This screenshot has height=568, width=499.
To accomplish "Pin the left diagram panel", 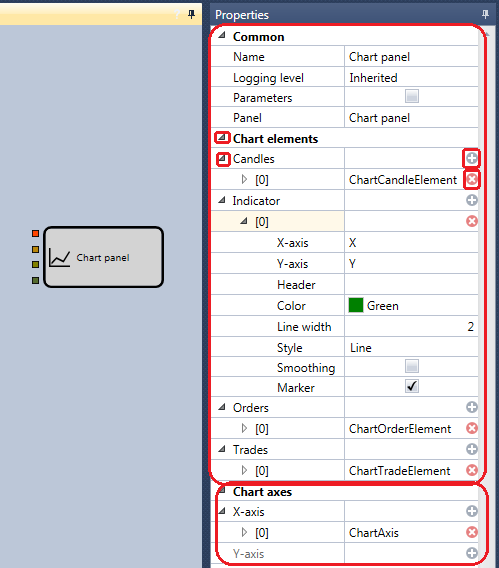I will point(191,14).
